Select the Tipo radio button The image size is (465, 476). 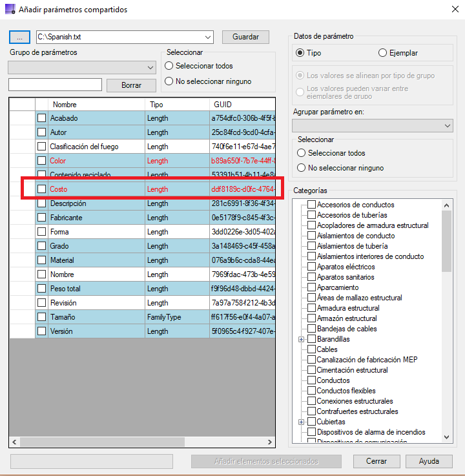click(x=300, y=53)
